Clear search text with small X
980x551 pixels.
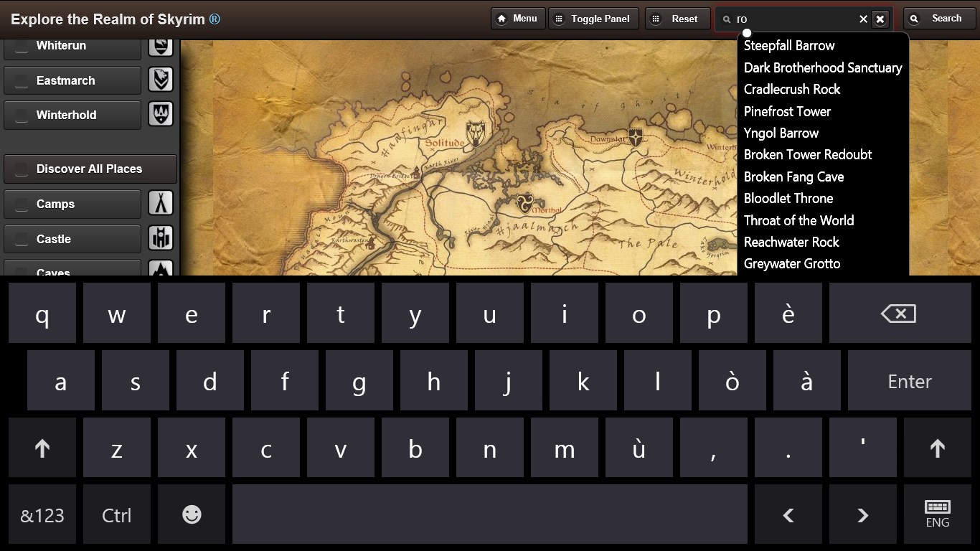[x=863, y=19]
